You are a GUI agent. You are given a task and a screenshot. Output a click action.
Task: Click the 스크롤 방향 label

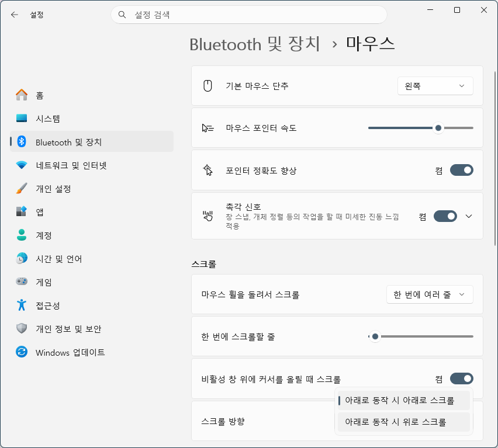(x=223, y=421)
